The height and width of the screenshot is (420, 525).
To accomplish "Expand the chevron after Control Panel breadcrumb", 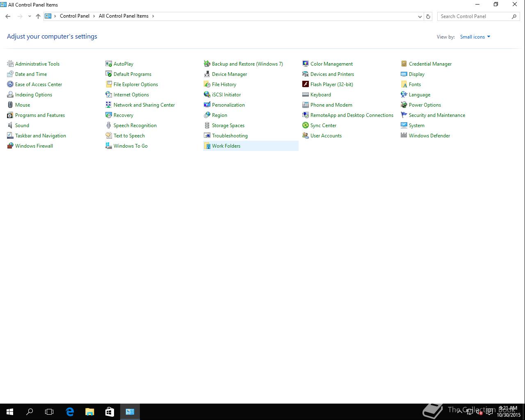I will point(94,16).
